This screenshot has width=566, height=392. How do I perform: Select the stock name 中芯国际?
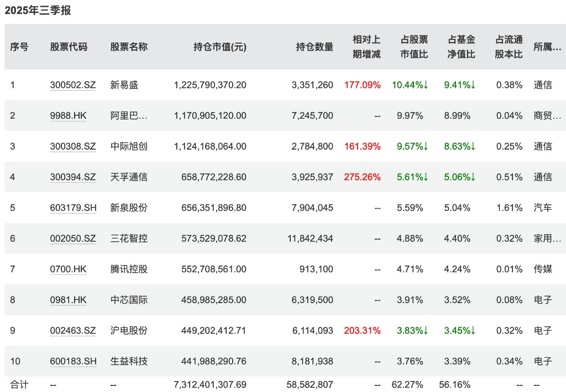(x=129, y=300)
